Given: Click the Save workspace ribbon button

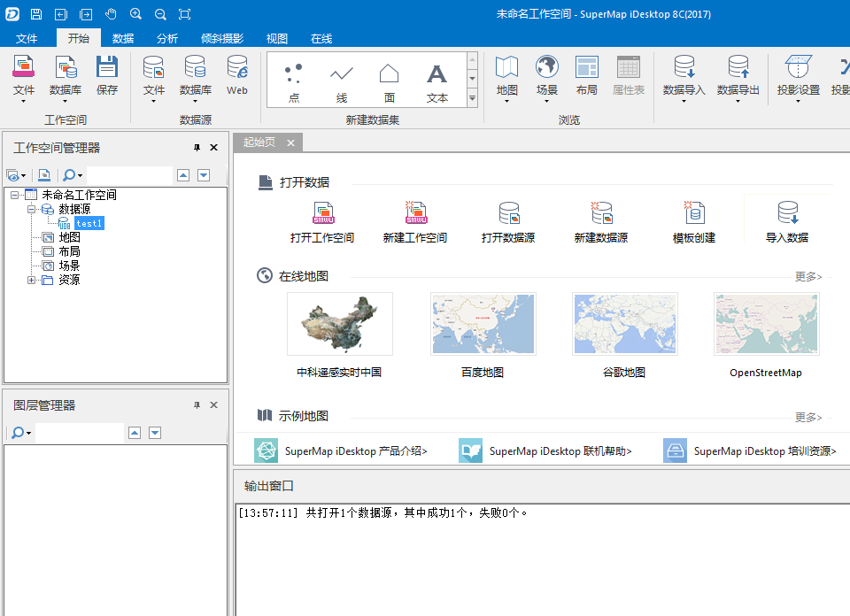Looking at the screenshot, I should (107, 76).
